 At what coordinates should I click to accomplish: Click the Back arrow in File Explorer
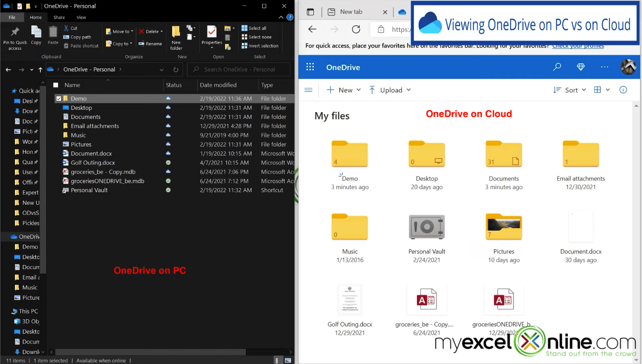tap(8, 70)
